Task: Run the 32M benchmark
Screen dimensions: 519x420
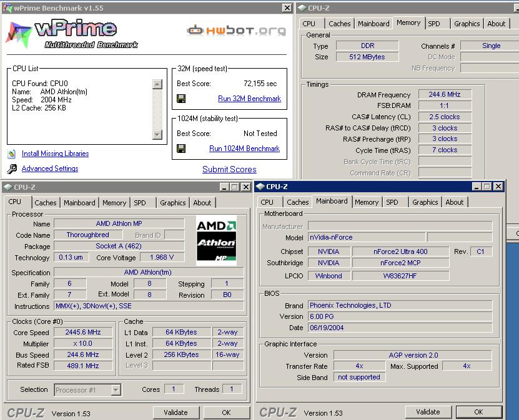Action: [249, 99]
